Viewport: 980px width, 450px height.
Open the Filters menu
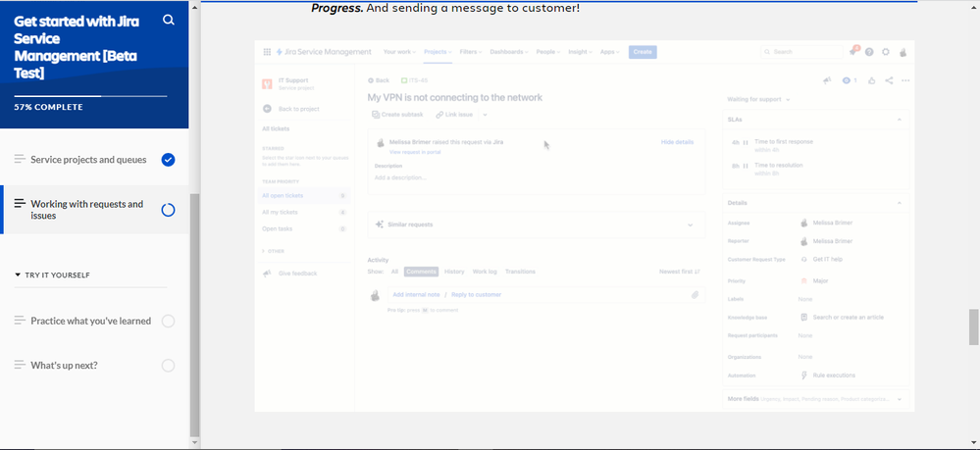tap(471, 52)
